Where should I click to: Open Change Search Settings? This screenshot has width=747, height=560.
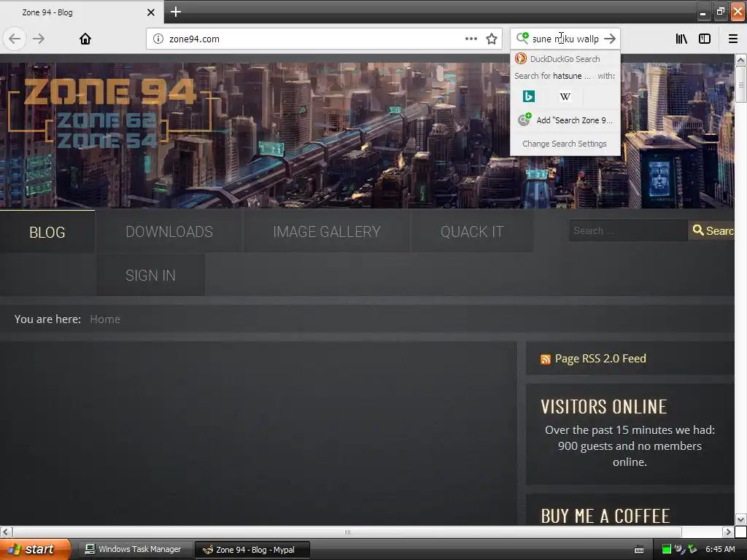[x=565, y=144]
